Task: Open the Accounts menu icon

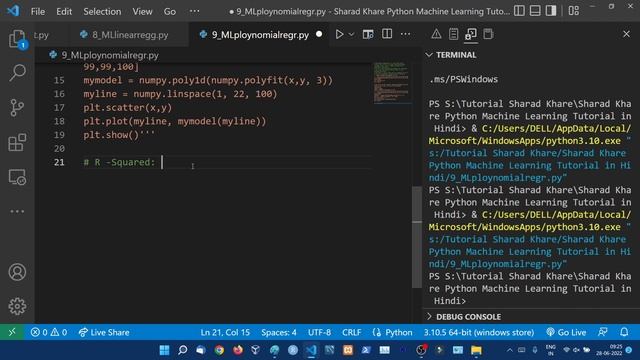Action: [x=17, y=272]
